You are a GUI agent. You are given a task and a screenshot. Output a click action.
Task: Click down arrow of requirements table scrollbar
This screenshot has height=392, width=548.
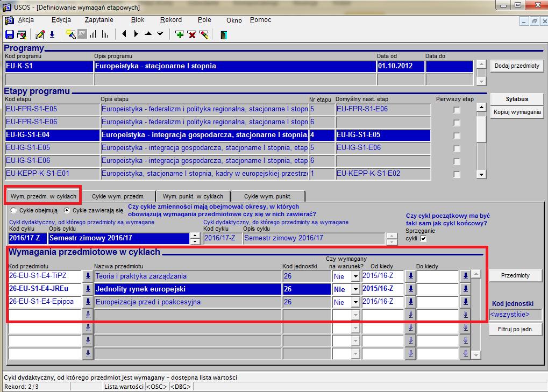tap(476, 355)
